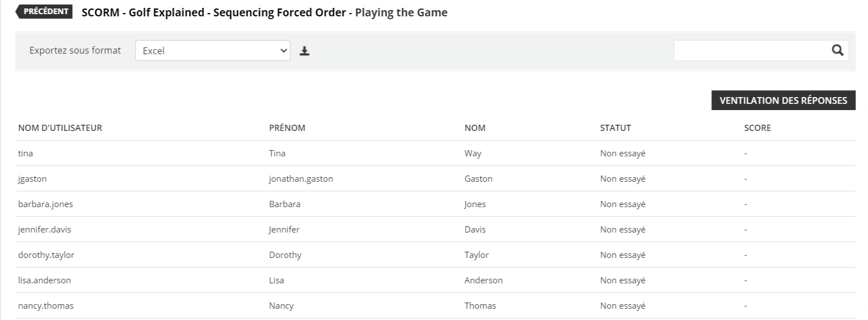
Task: Click the SCORM Golf Explained title link
Action: [214, 12]
